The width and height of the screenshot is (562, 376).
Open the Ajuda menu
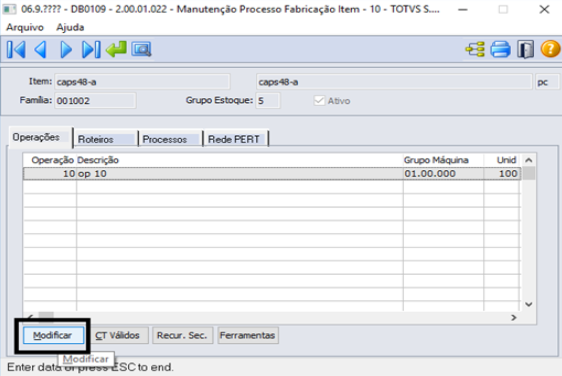click(70, 27)
